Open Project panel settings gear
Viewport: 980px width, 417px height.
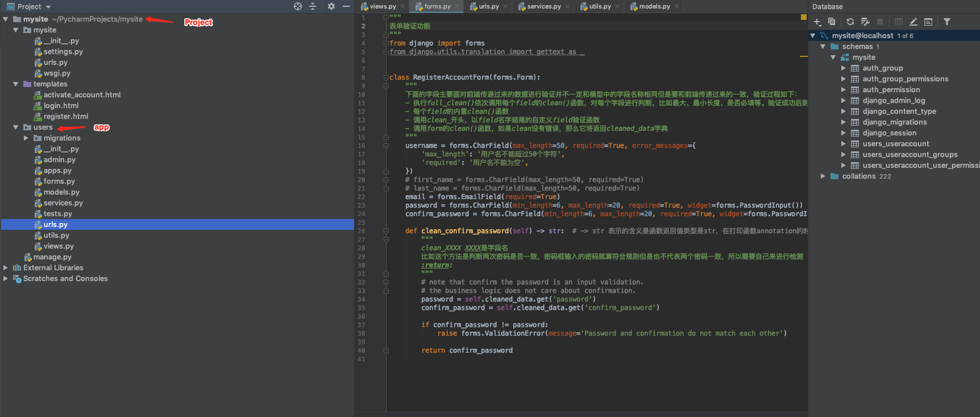click(x=331, y=6)
